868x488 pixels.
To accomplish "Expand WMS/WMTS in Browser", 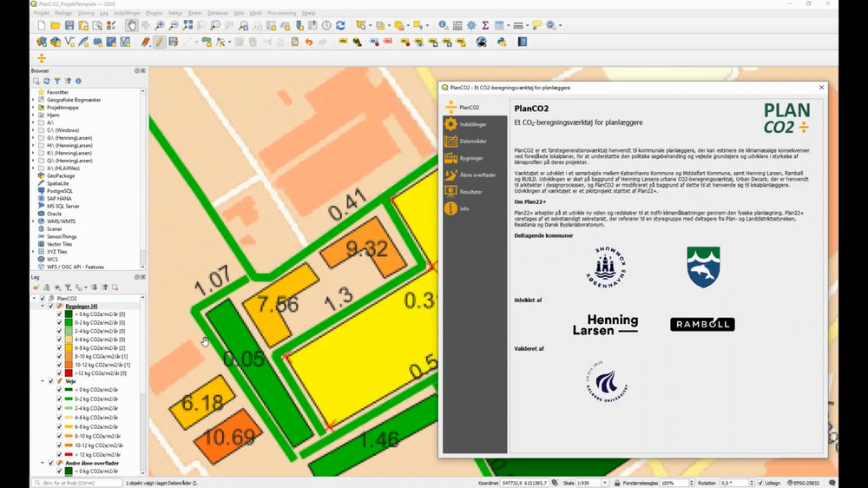I will click(34, 221).
